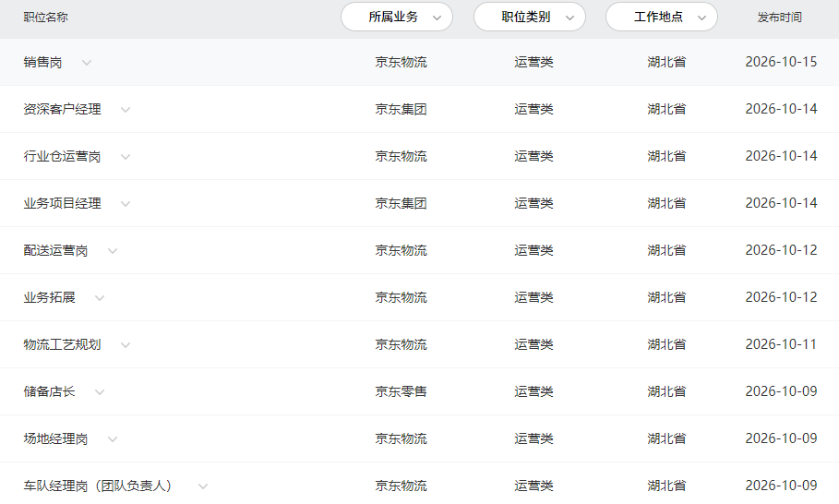The image size is (839, 504).
Task: Expand the chevron next to 行业仓运营岗
Action: (x=126, y=157)
